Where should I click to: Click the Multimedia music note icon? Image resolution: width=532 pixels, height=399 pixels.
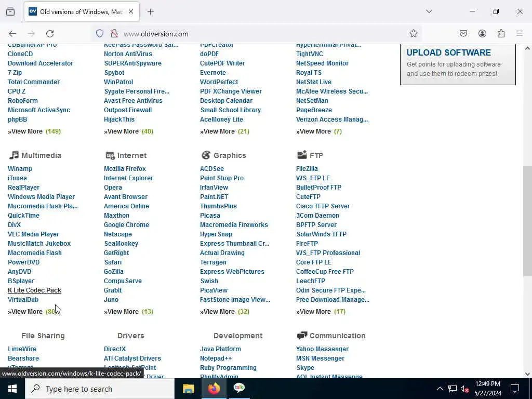(14, 155)
